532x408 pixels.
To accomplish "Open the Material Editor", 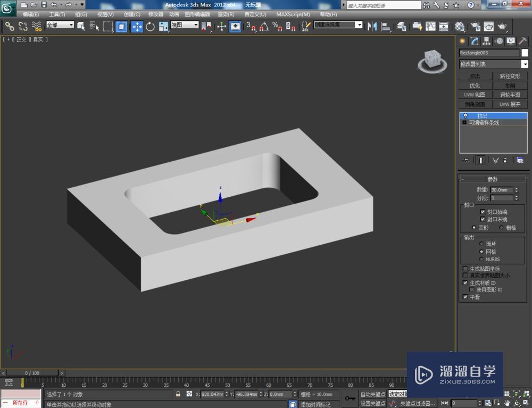I will pyautogui.click(x=460, y=26).
